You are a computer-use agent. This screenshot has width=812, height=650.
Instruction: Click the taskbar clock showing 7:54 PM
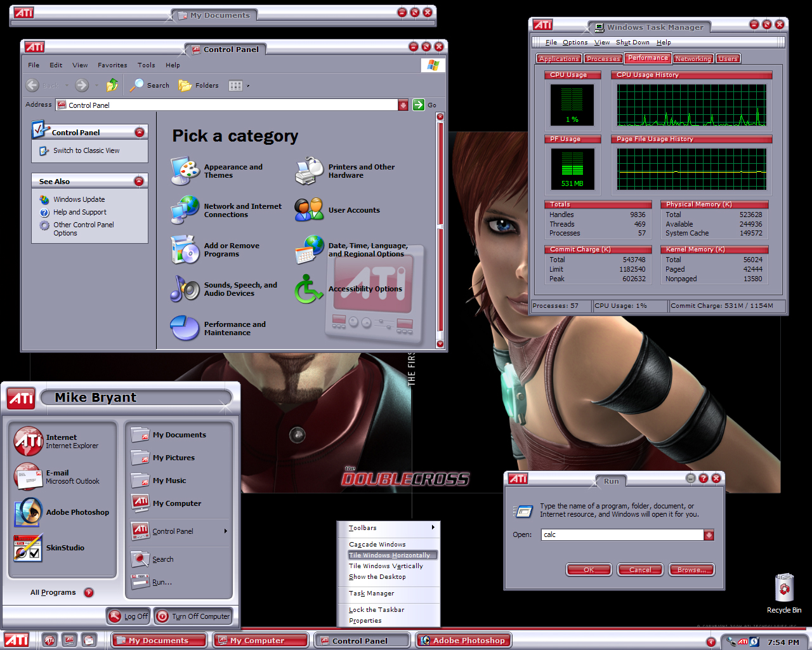[x=783, y=642]
